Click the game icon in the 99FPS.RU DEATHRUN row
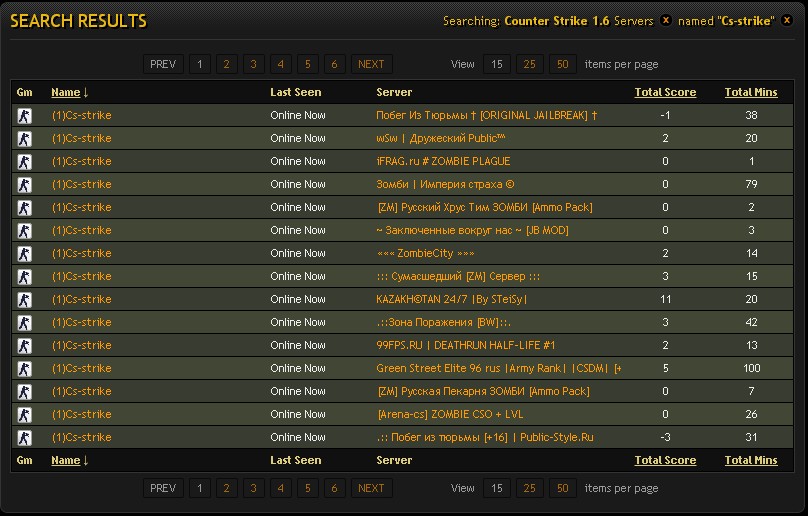Image resolution: width=808 pixels, height=516 pixels. click(x=24, y=346)
